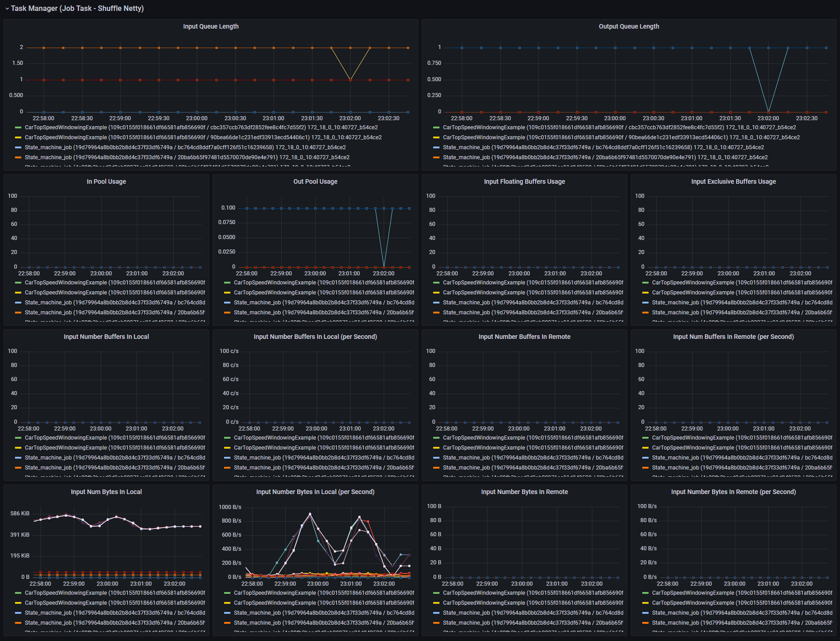Click blue series swatch in Input Floating Buffers Usage legend

(x=436, y=303)
